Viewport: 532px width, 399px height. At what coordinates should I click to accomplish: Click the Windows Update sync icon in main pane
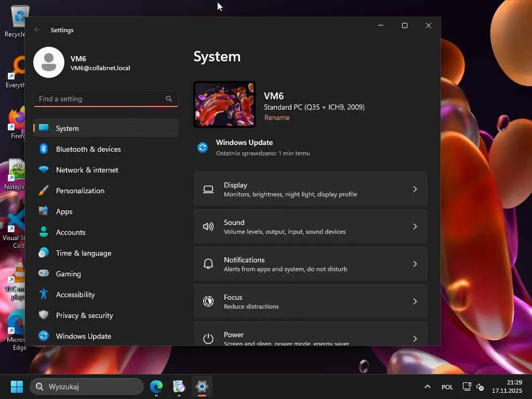[x=203, y=148]
